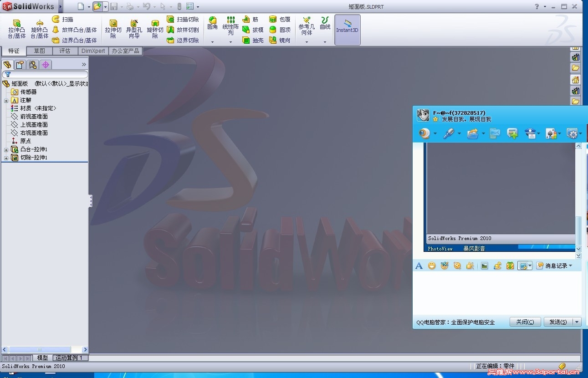The width and height of the screenshot is (588, 378).
Task: Choose the 扫描切除 swept cut tool
Action: pyautogui.click(x=183, y=19)
